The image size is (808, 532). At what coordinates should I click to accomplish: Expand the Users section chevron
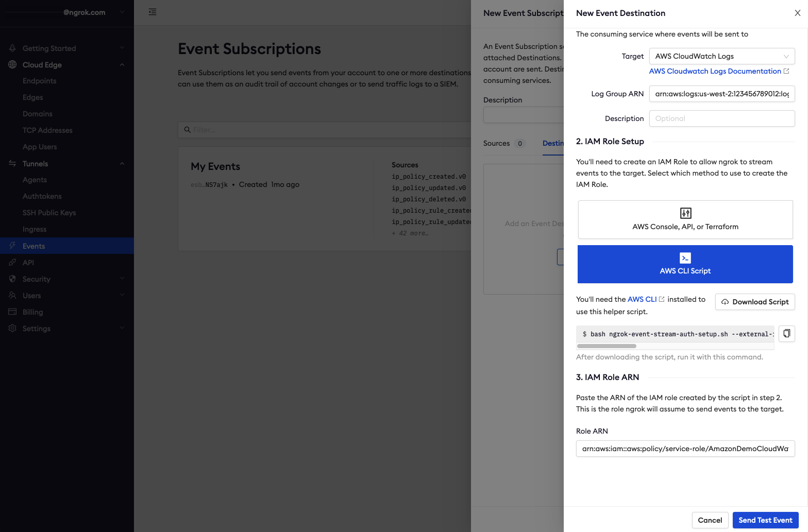point(122,295)
